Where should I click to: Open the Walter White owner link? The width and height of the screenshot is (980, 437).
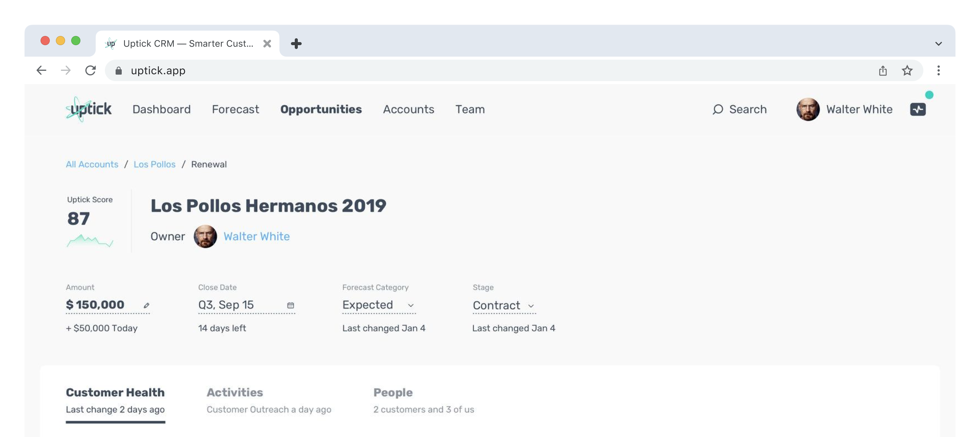click(x=256, y=236)
